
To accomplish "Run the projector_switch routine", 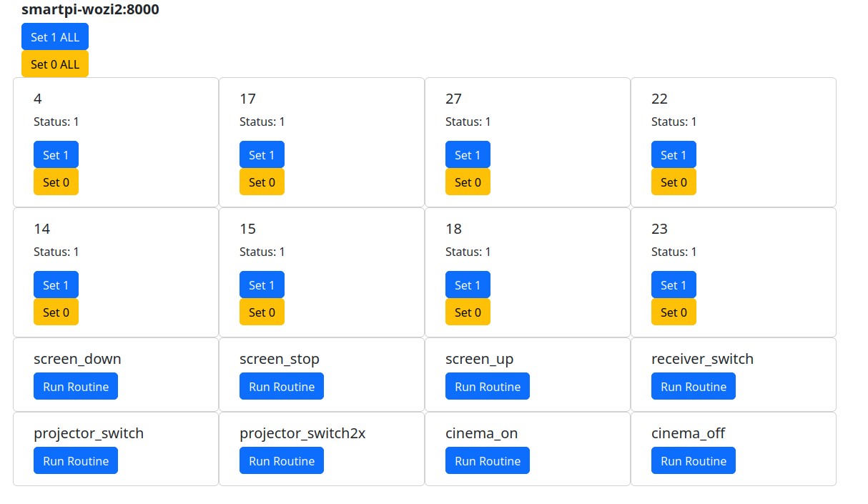I will click(76, 461).
